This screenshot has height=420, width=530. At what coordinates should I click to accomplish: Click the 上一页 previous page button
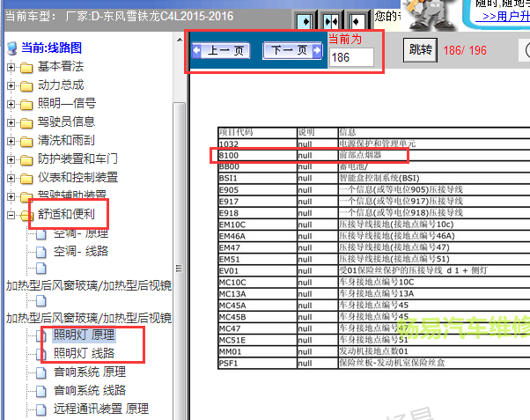click(x=221, y=51)
